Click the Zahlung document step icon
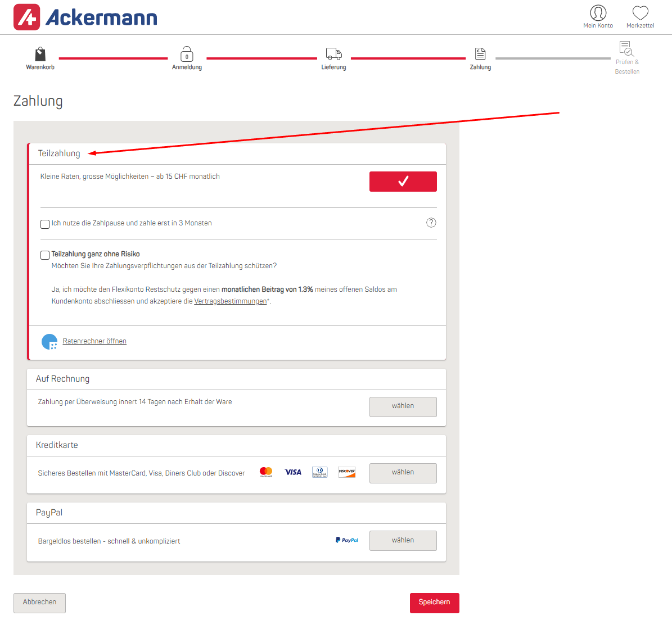 click(480, 54)
